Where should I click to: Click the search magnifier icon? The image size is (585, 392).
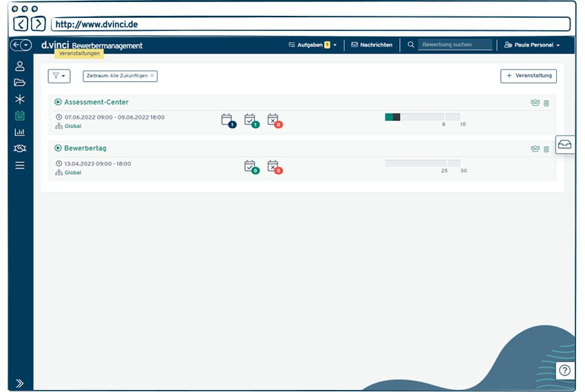(x=411, y=45)
